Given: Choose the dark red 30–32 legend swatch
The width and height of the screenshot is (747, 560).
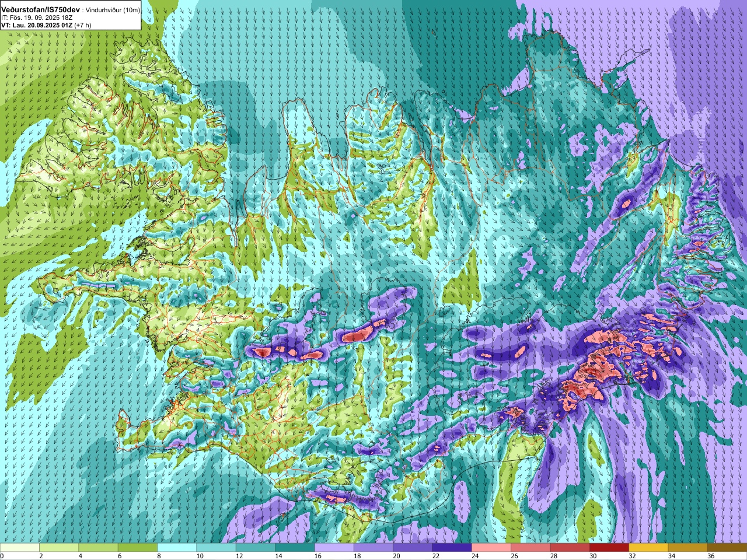Looking at the screenshot, I should 609,548.
